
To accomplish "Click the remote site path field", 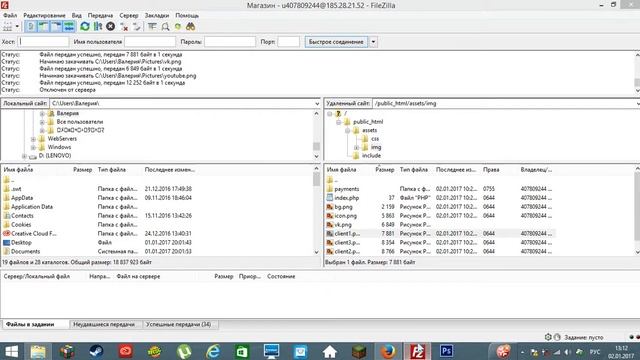I will tap(505, 104).
